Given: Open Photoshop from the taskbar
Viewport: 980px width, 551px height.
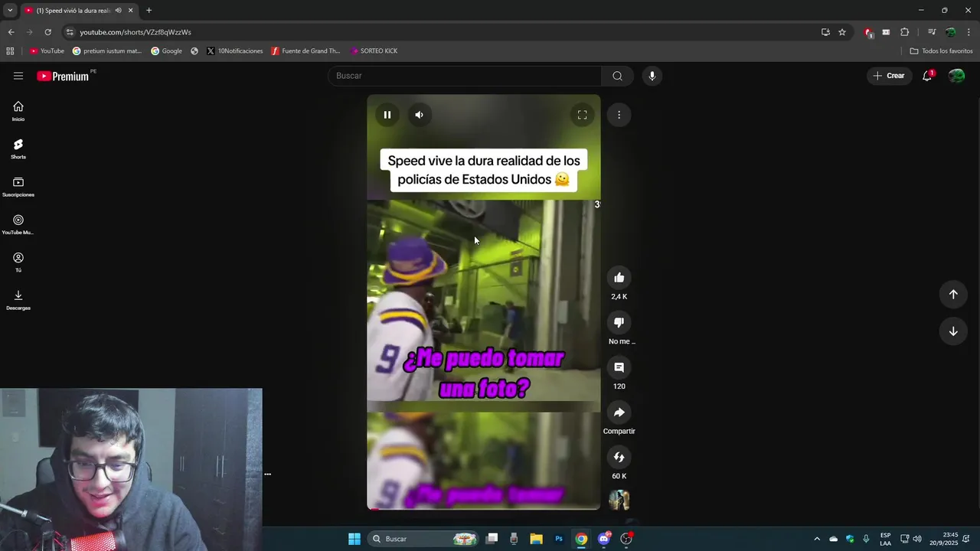Looking at the screenshot, I should 559,539.
